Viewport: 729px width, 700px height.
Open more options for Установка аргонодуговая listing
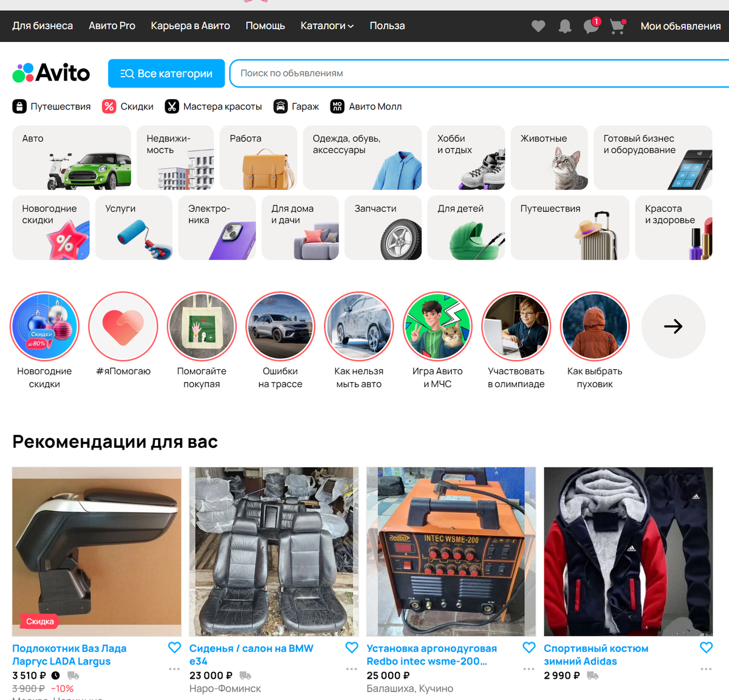(529, 669)
